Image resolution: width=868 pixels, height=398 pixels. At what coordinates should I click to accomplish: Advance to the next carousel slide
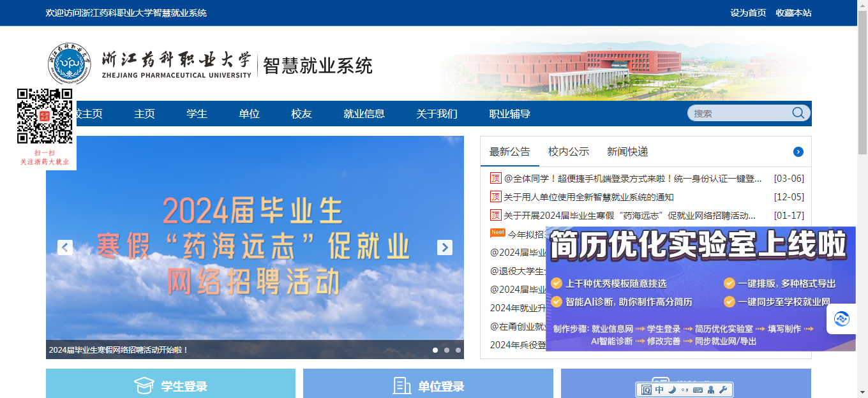pos(445,247)
